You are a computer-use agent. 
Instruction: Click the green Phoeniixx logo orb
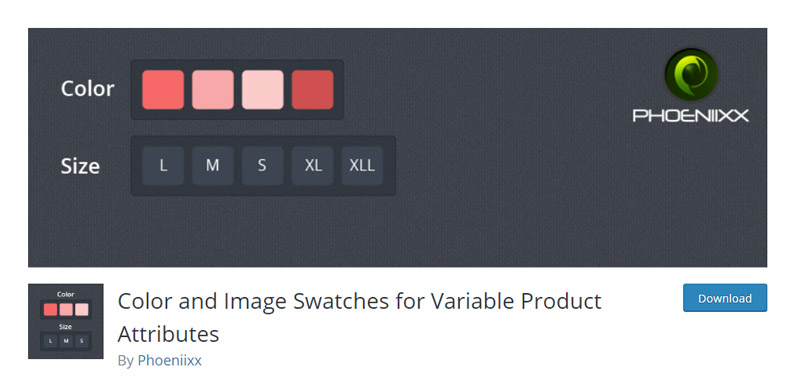691,75
